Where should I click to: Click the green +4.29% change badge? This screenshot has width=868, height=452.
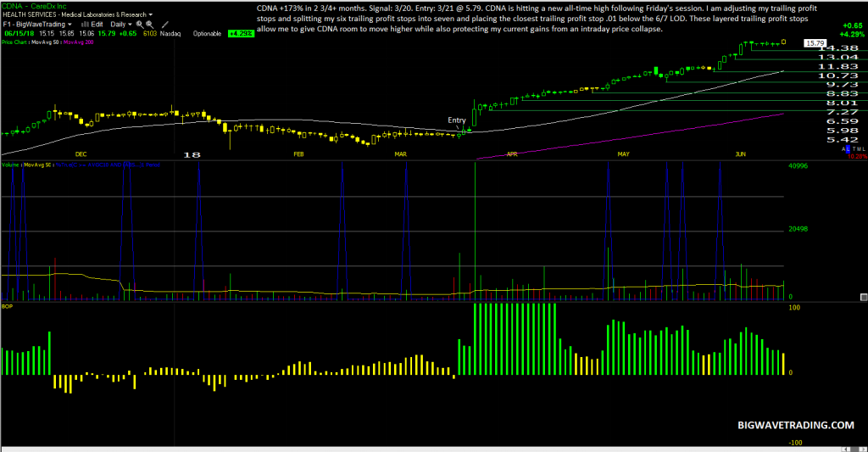pos(241,34)
